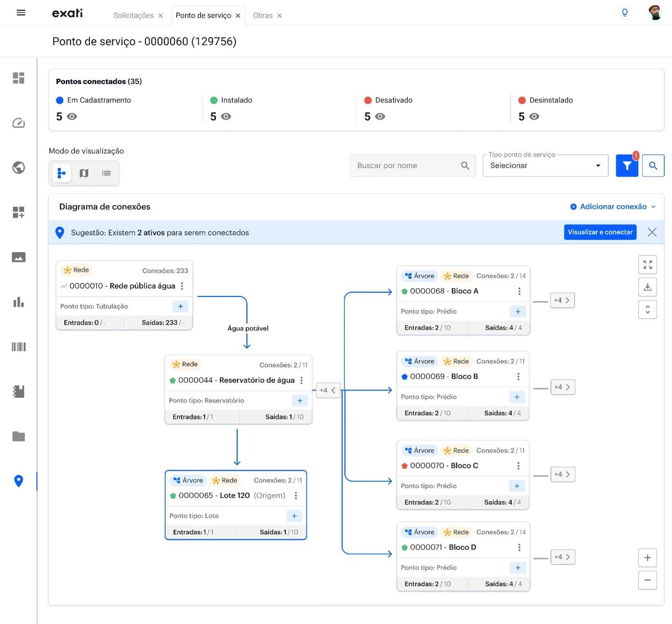The width and height of the screenshot is (672, 624).
Task: Add connection on Rede pública água card
Action: 180,306
